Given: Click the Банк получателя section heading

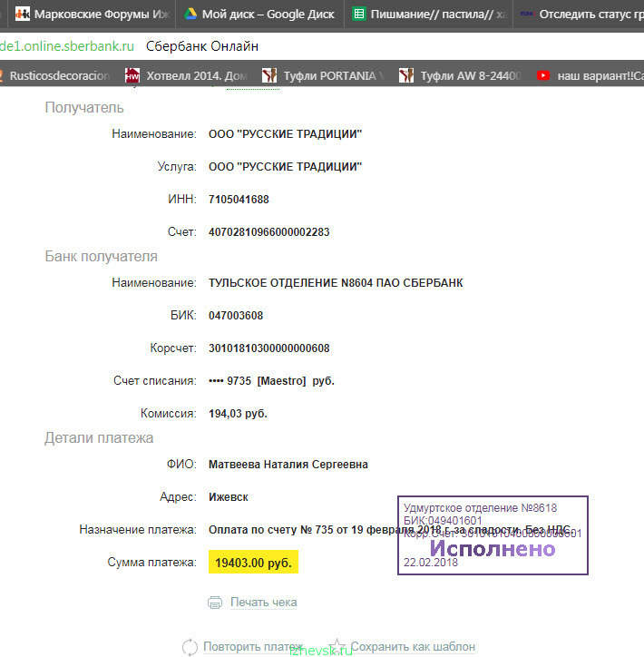Looking at the screenshot, I should click(101, 257).
